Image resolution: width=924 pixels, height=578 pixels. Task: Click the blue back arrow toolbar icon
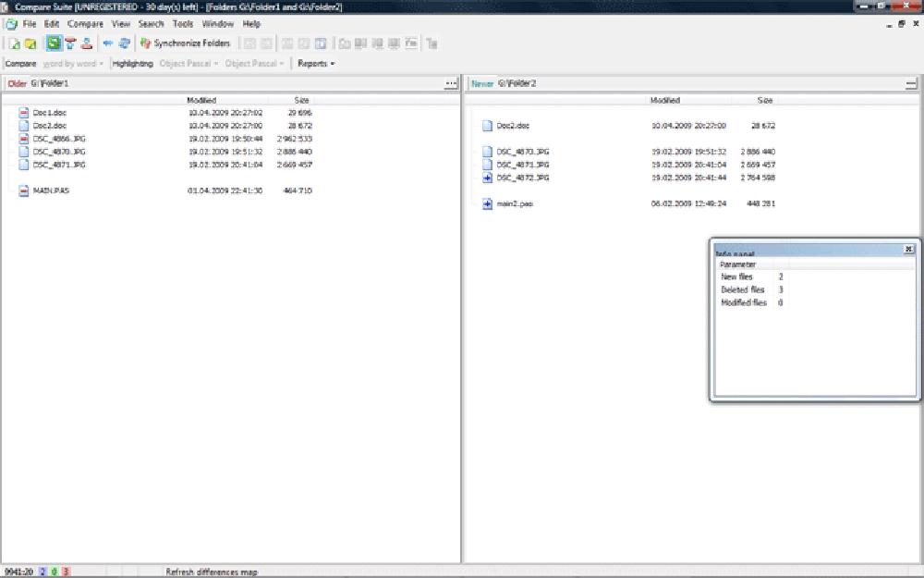106,43
